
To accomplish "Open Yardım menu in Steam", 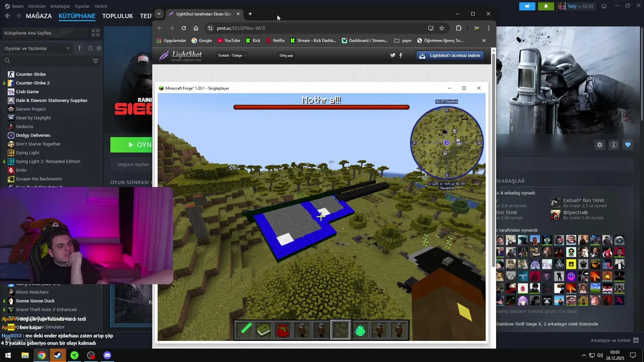I will click(101, 6).
